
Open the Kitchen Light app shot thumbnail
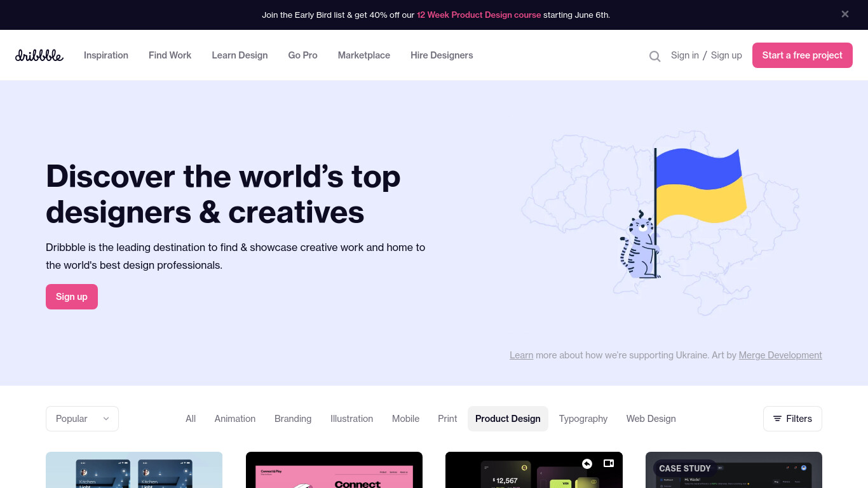(134, 470)
